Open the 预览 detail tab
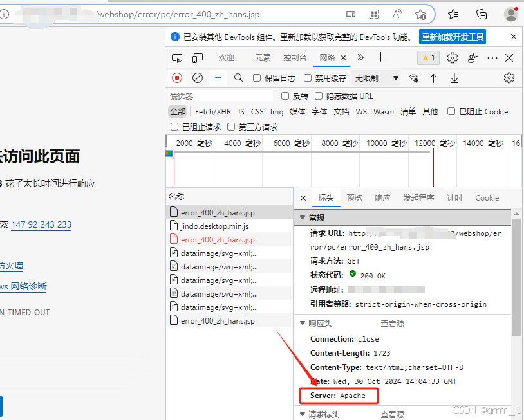The height and width of the screenshot is (420, 524). [354, 198]
